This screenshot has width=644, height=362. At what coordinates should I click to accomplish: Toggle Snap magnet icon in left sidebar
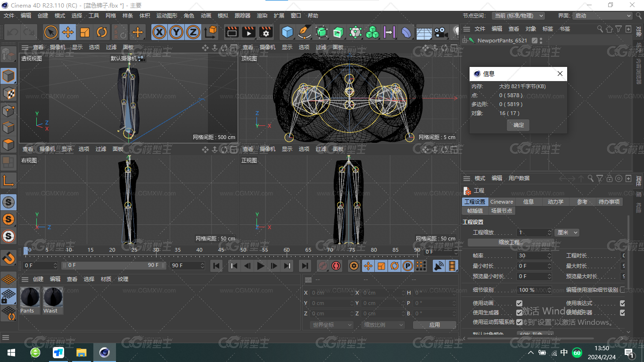coord(8,258)
